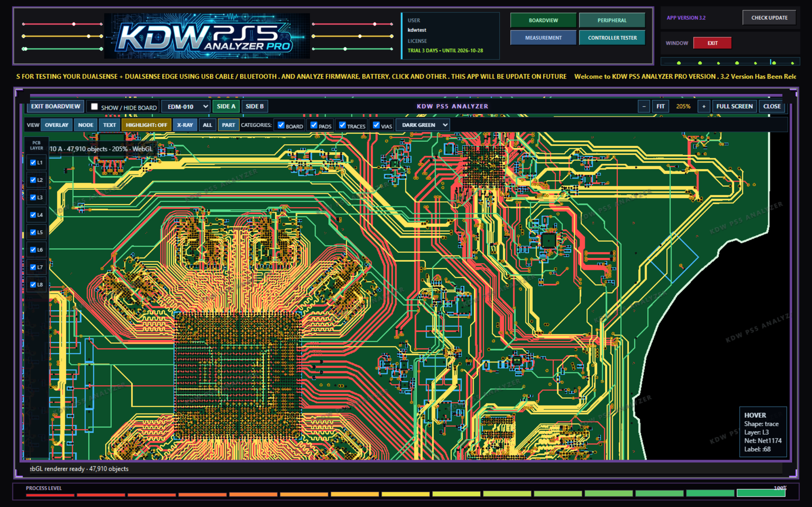Hide PCB layer L7
The width and height of the screenshot is (812, 507).
point(33,267)
